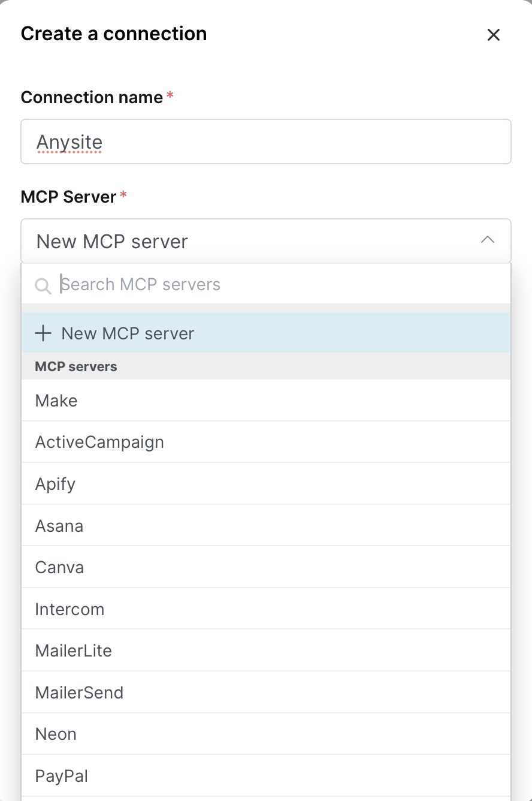Screen dimensions: 532x801
Task: Click the plus icon next to New MCP server
Action: pos(43,333)
